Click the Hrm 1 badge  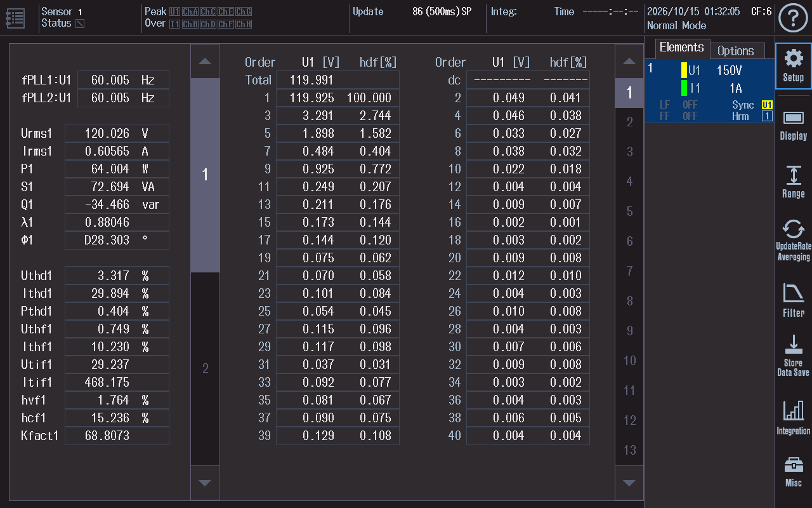767,116
